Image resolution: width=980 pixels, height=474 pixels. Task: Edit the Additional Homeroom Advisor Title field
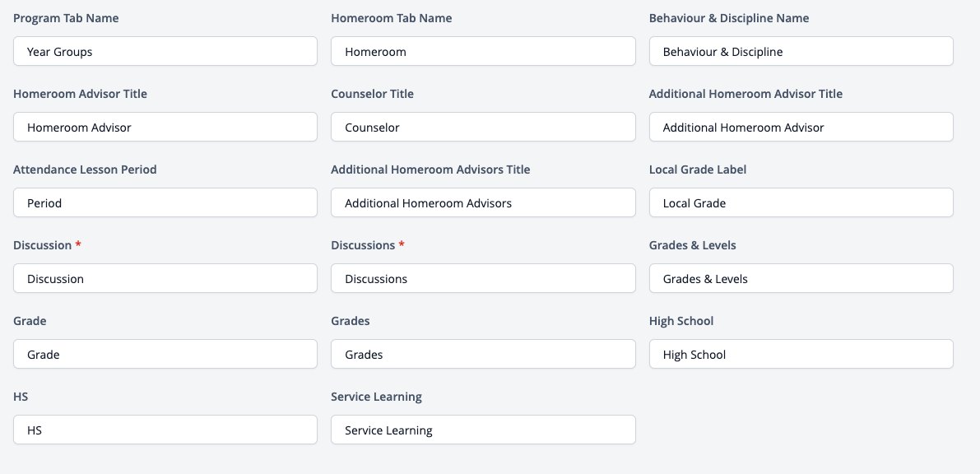(801, 127)
